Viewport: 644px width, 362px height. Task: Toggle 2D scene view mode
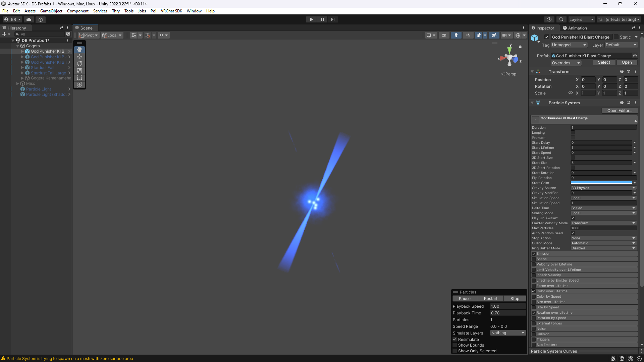[x=444, y=35]
